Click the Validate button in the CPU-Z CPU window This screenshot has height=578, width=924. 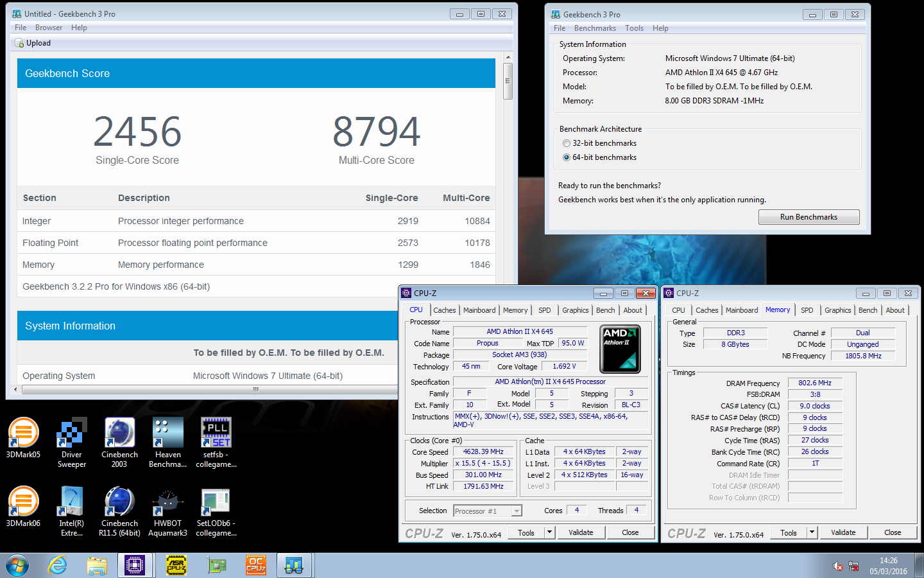pyautogui.click(x=581, y=532)
